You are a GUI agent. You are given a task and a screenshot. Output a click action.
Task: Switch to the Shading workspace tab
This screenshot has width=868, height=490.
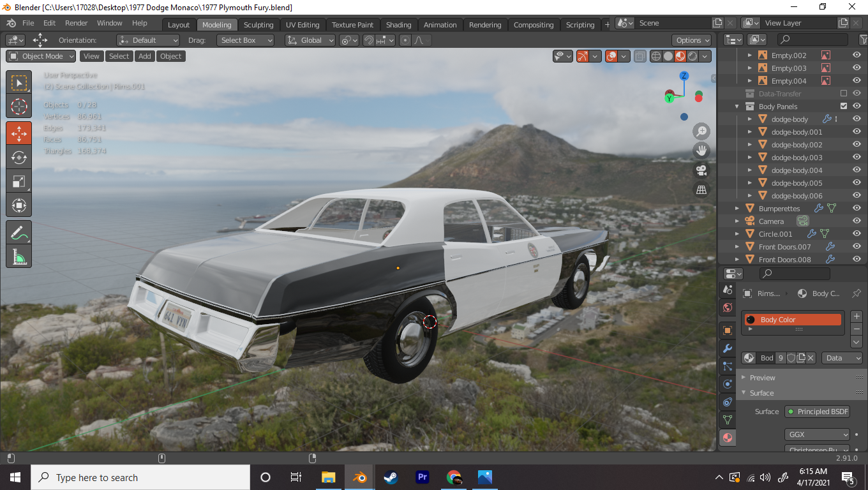[398, 25]
